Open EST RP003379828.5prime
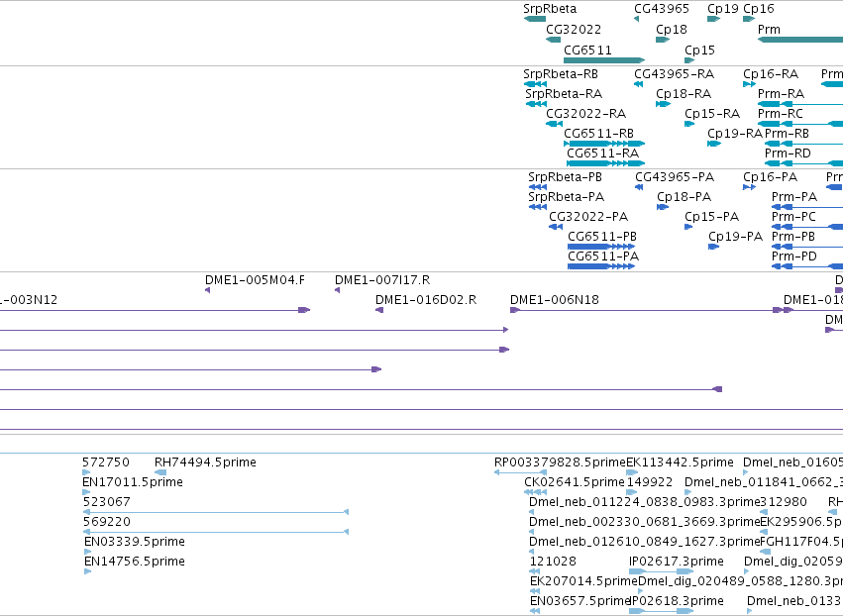843x616 pixels. [x=561, y=462]
